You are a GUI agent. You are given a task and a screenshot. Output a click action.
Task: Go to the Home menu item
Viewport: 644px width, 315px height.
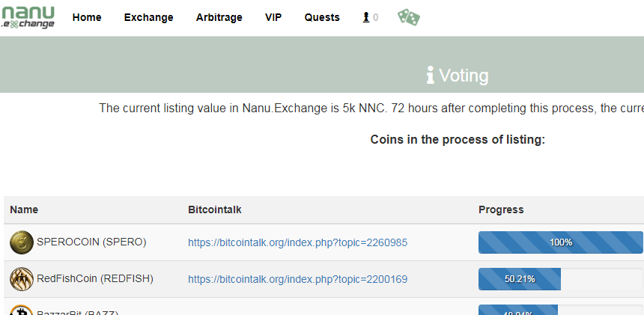pos(87,18)
